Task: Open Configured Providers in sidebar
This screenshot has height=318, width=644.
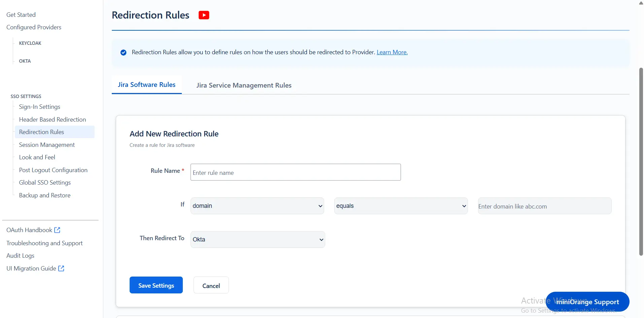Action: 34,27
